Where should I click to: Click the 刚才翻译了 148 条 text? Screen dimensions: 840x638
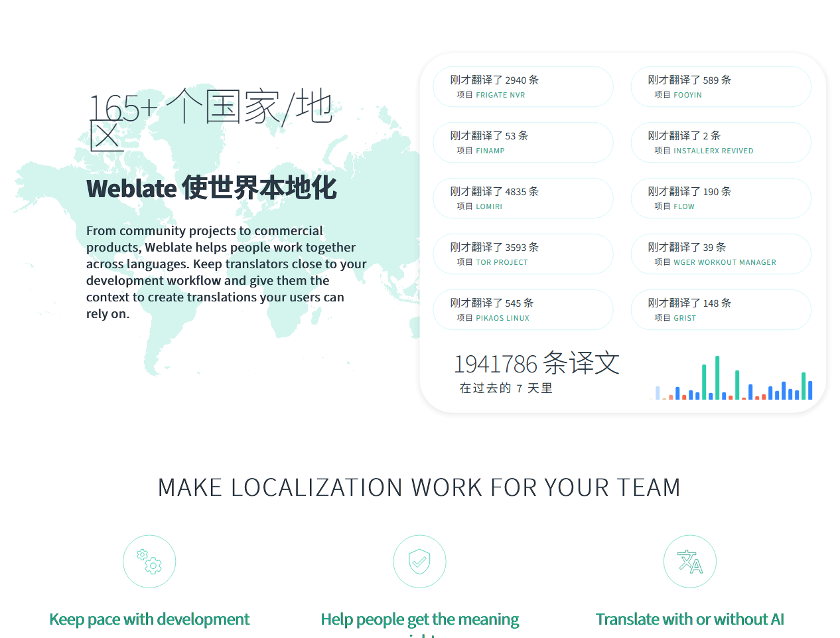689,303
